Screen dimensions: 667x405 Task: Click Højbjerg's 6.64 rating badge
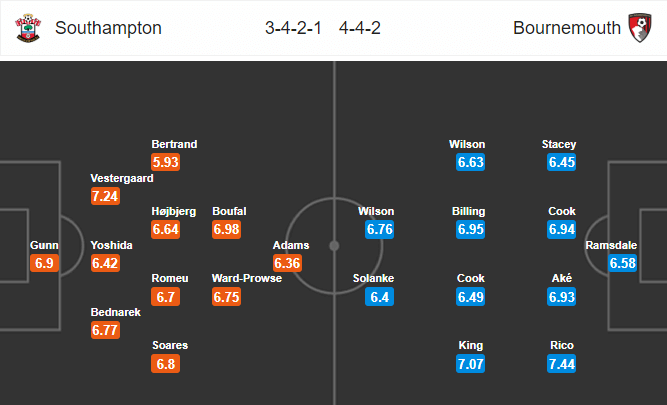(165, 229)
